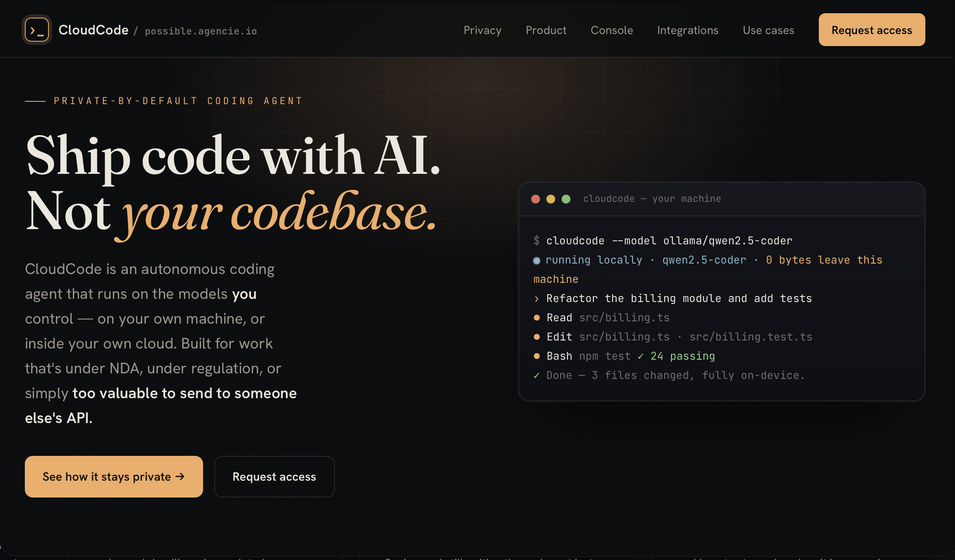
Task: Click the orange bullet beside Read
Action: click(537, 318)
